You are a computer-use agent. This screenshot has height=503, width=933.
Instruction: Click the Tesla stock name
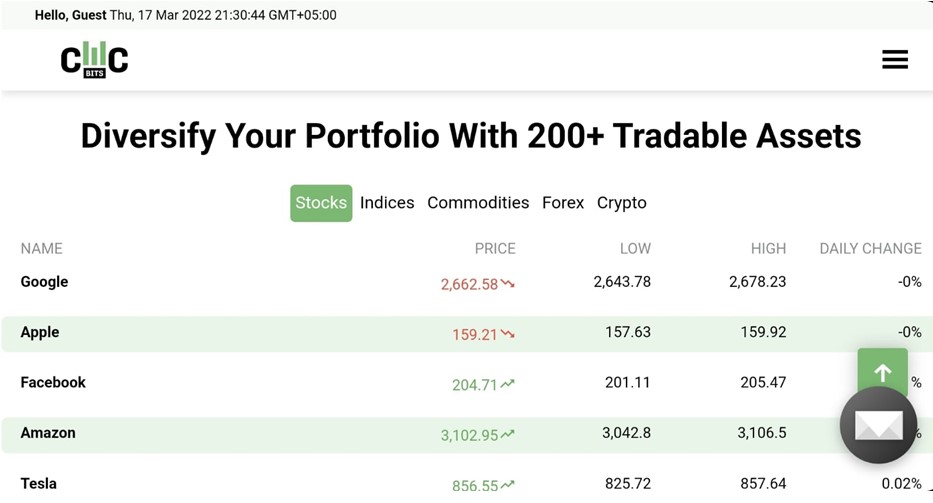39,483
